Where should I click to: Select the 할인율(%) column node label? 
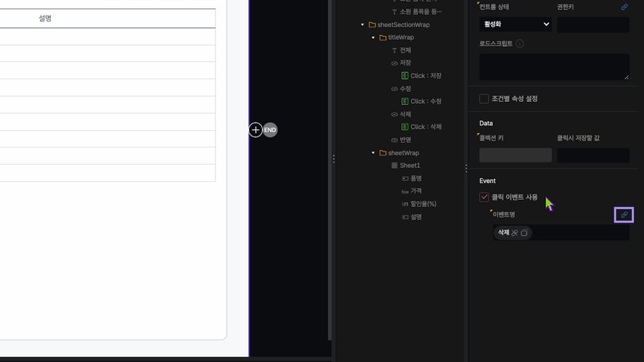pyautogui.click(x=423, y=204)
